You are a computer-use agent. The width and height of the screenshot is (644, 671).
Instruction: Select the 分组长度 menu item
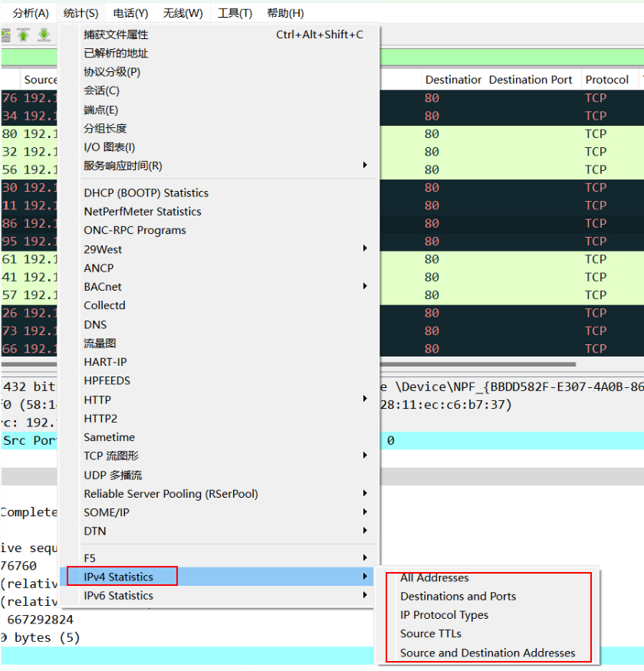(219, 128)
